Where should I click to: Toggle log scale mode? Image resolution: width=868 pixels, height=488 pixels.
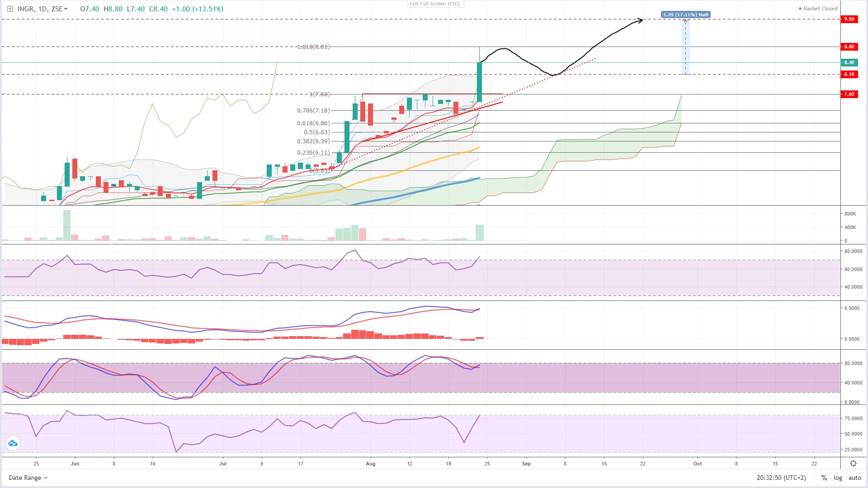[x=838, y=478]
